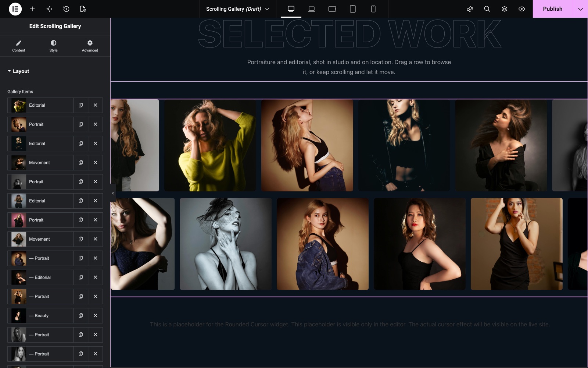
Task: Remove the first Editorial gallery item
Action: 95,105
